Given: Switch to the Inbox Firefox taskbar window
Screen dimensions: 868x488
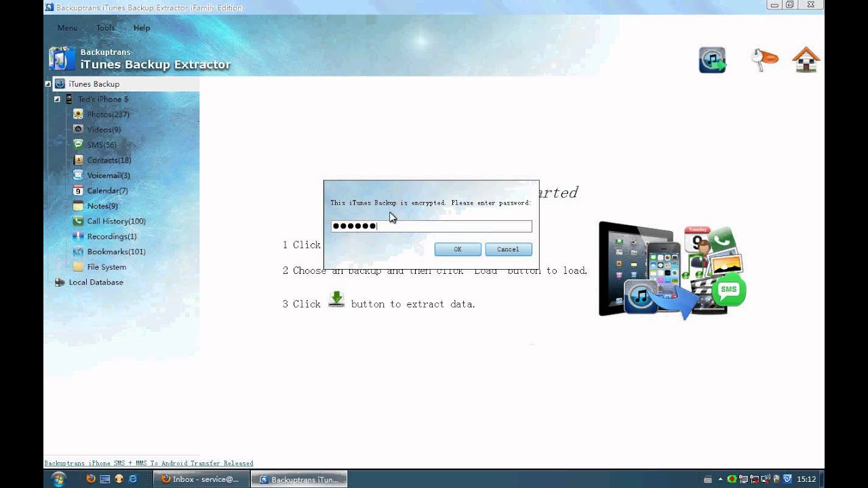Looking at the screenshot, I should [201, 479].
